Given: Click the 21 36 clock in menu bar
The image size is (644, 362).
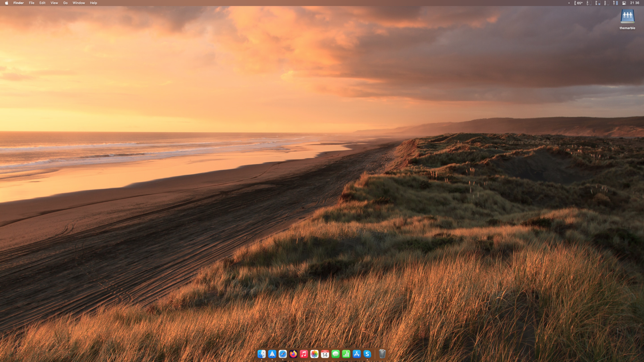Looking at the screenshot, I should click(x=635, y=3).
